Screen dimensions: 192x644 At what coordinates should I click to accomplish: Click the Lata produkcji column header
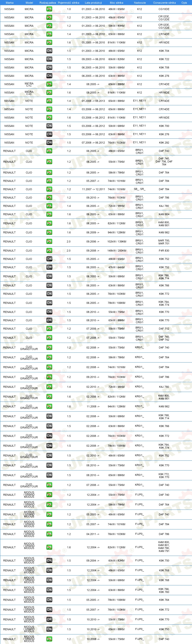[x=93, y=3]
